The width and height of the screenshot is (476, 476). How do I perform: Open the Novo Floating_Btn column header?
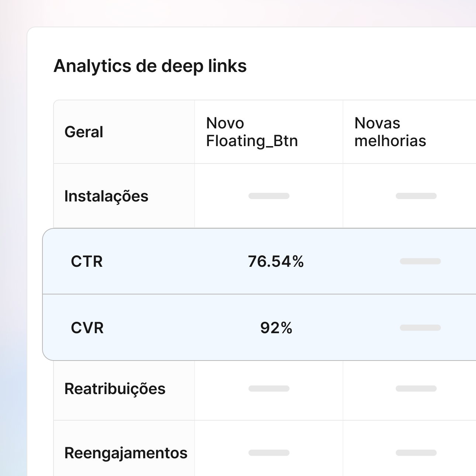click(252, 132)
